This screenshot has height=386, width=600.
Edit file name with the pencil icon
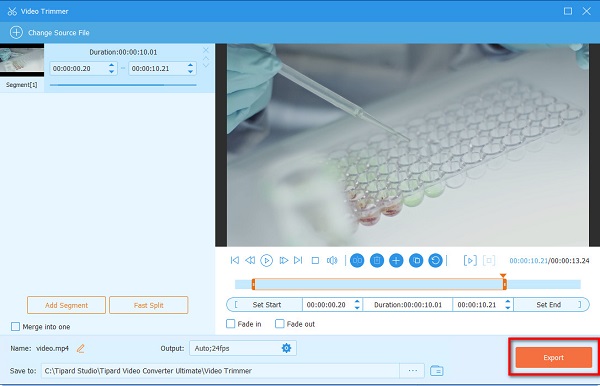tap(80, 349)
